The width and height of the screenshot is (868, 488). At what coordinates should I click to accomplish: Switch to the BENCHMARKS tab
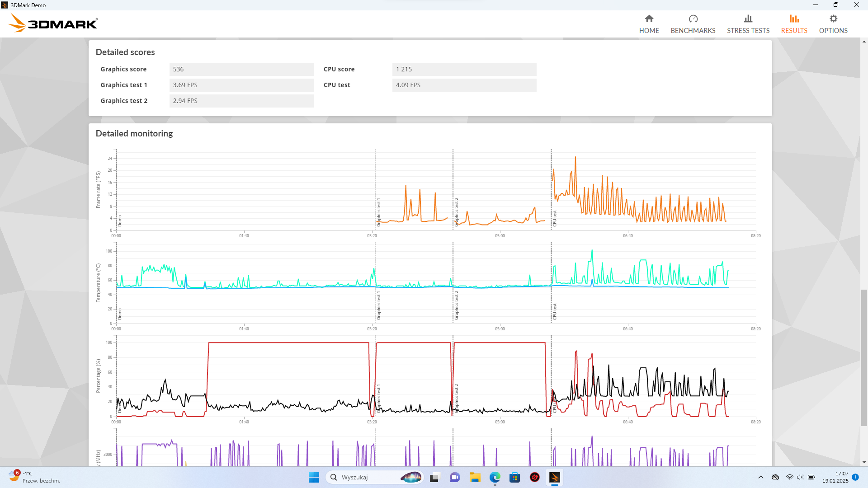click(693, 24)
